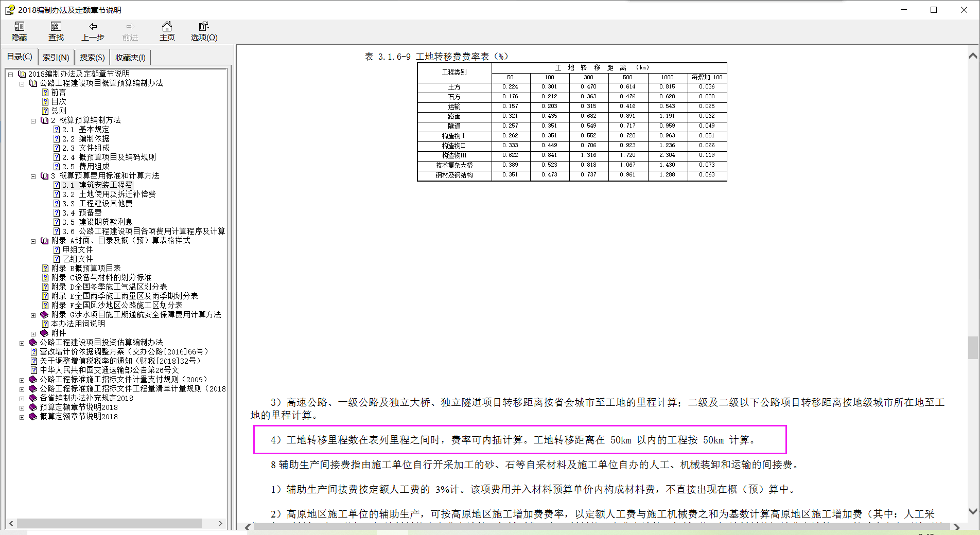Viewport: 980px width, 535px height.
Task: Open 公路工程标准施工招标文件工程量清单计量规则 node
Action: click(x=133, y=389)
